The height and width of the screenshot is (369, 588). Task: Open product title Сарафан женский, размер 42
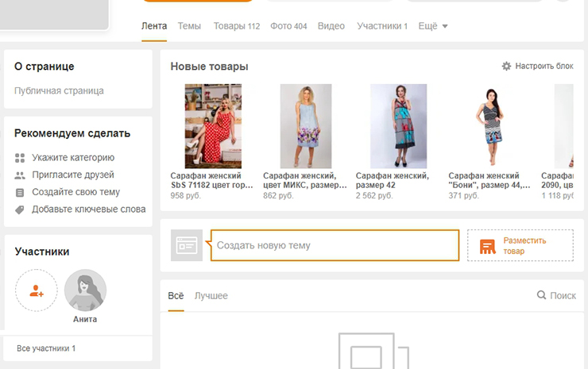pyautogui.click(x=393, y=180)
